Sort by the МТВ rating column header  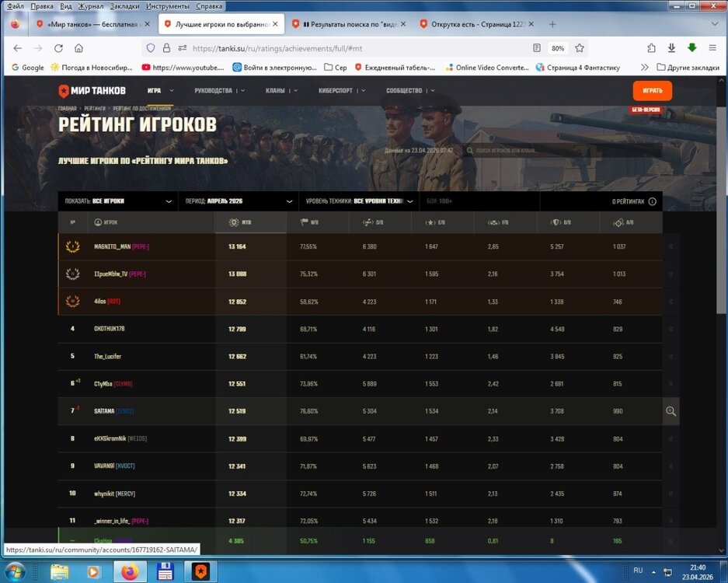(x=250, y=222)
